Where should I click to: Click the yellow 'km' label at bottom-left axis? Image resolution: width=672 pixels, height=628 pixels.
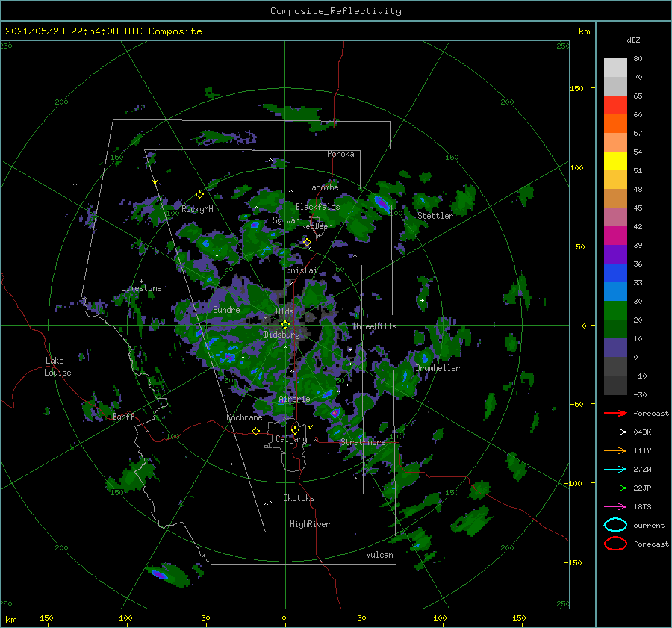tap(10, 620)
